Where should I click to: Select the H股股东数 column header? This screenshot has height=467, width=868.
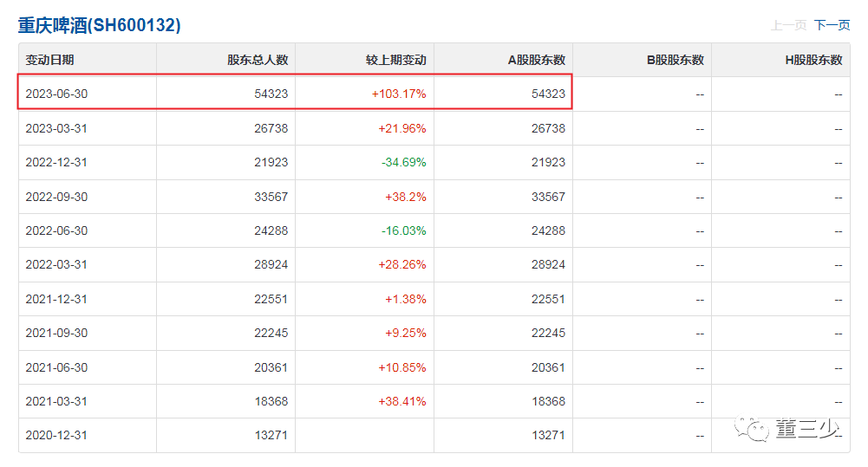pos(813,60)
